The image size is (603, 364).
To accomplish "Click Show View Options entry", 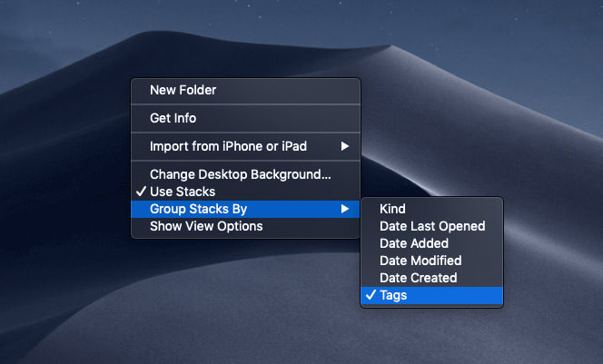I will (x=245, y=226).
